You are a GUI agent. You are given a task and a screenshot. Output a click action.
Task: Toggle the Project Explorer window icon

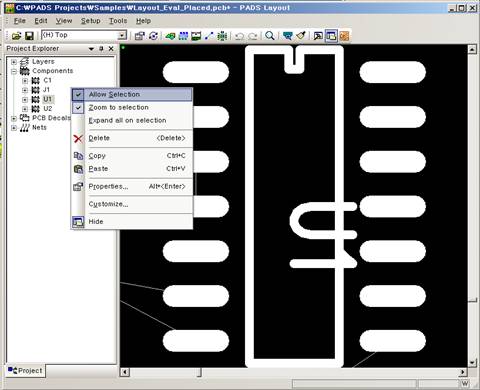331,36
